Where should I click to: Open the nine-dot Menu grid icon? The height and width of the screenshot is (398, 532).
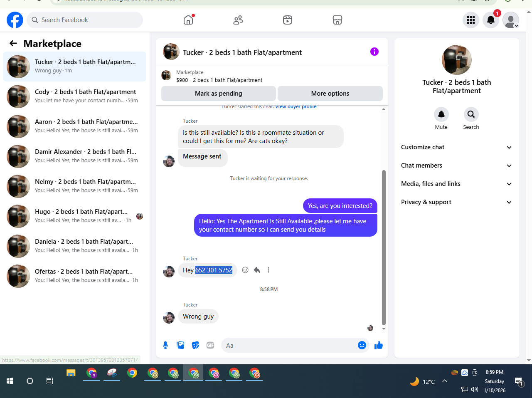coord(471,20)
